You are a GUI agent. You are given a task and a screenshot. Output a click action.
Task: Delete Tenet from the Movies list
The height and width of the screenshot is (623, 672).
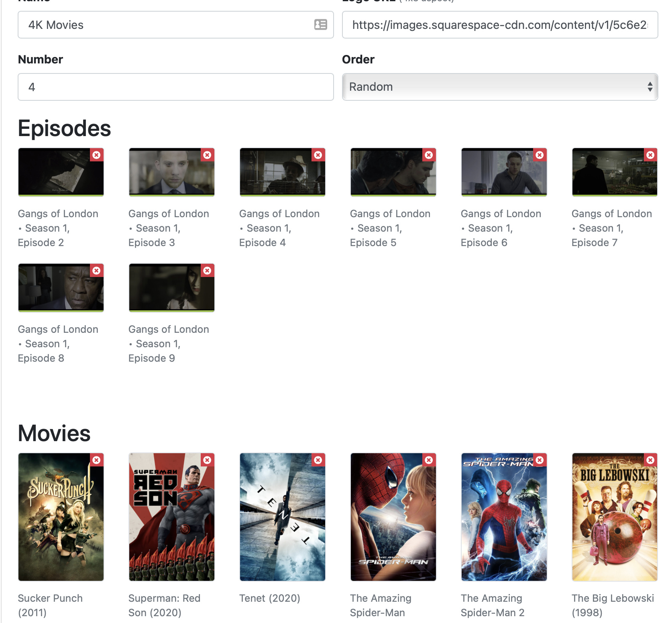coord(318,460)
